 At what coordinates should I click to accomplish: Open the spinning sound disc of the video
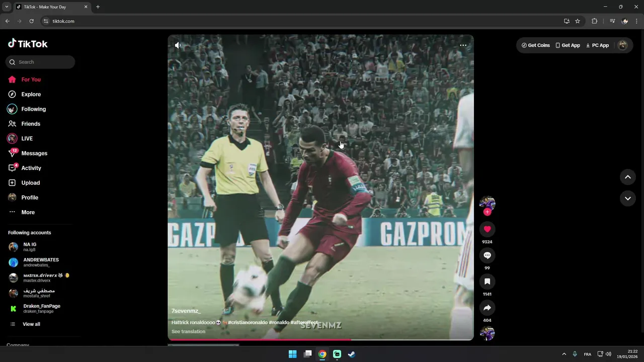click(x=487, y=333)
